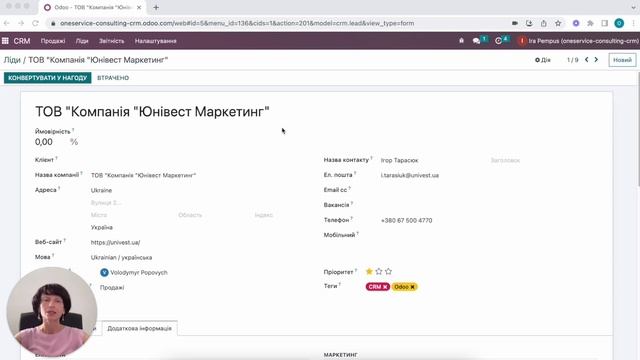The height and width of the screenshot is (360, 640).
Task: Click Конвертувати у нагоду button
Action: 48,78
